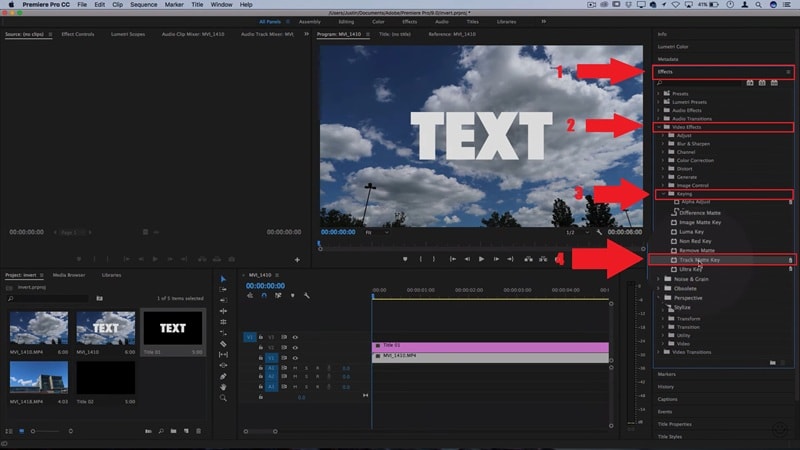Viewport: 800px width, 450px height.
Task: Select the Slide tool
Action: coord(223,365)
